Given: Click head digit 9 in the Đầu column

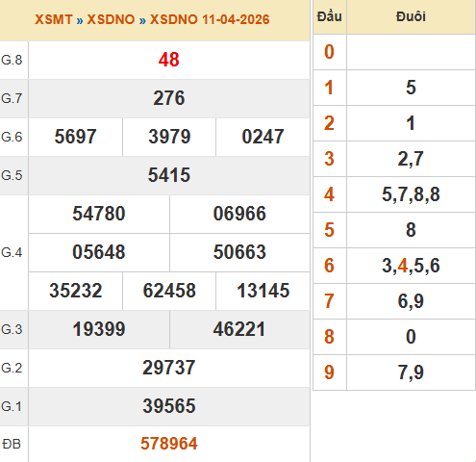Looking at the screenshot, I should point(329,372).
